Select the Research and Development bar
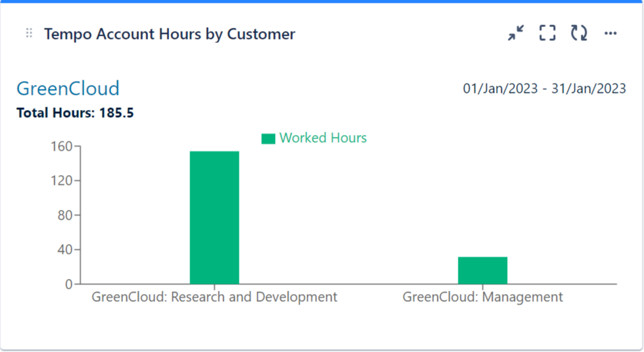Image resolution: width=644 pixels, height=352 pixels. 214,217
